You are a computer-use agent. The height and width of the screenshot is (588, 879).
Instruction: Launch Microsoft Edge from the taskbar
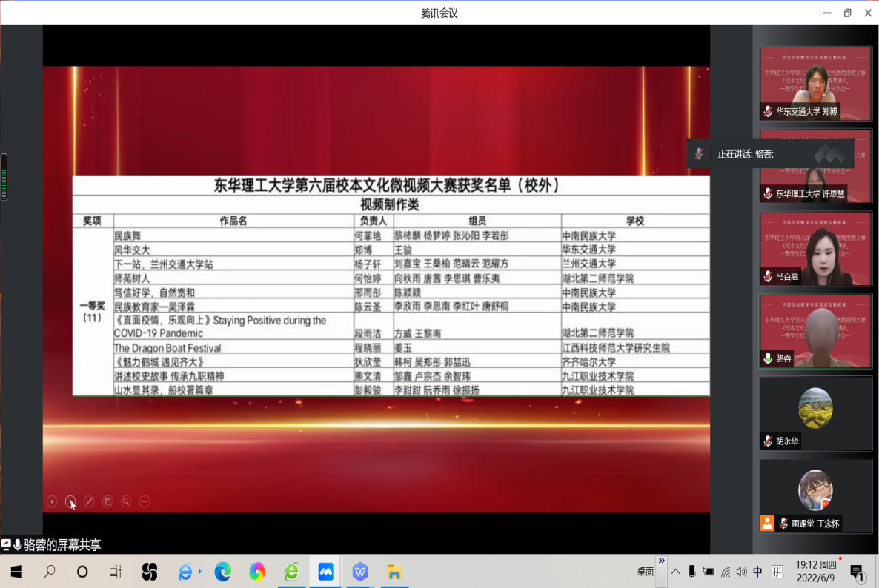click(x=222, y=572)
